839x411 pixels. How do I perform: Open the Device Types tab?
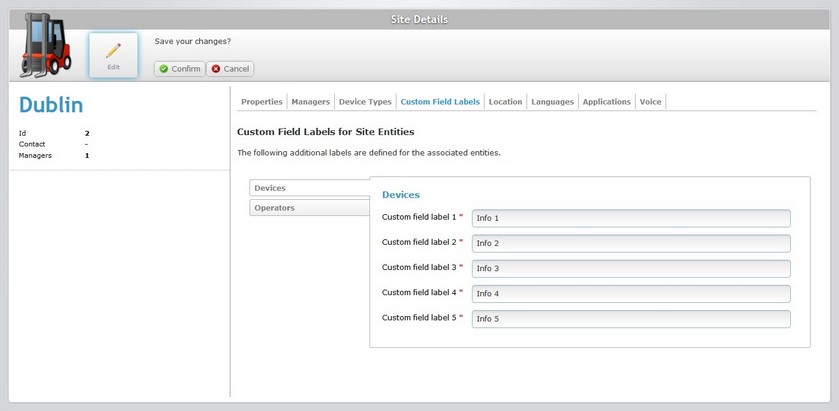[365, 102]
